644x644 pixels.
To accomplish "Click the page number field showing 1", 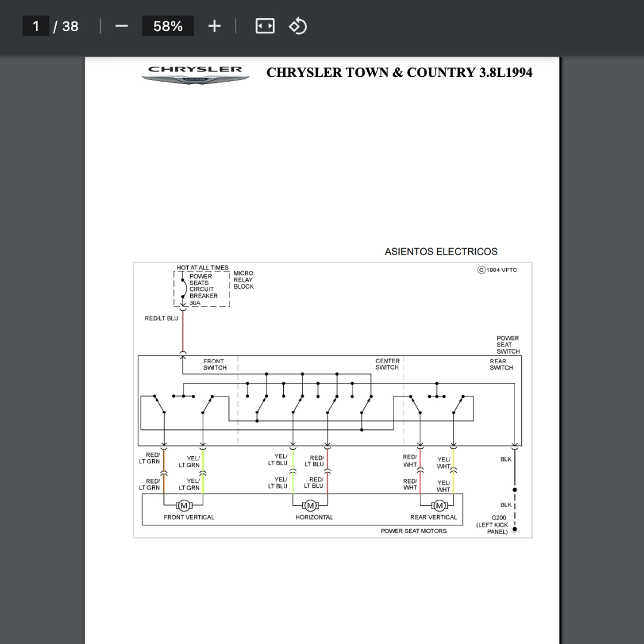I will [x=36, y=26].
